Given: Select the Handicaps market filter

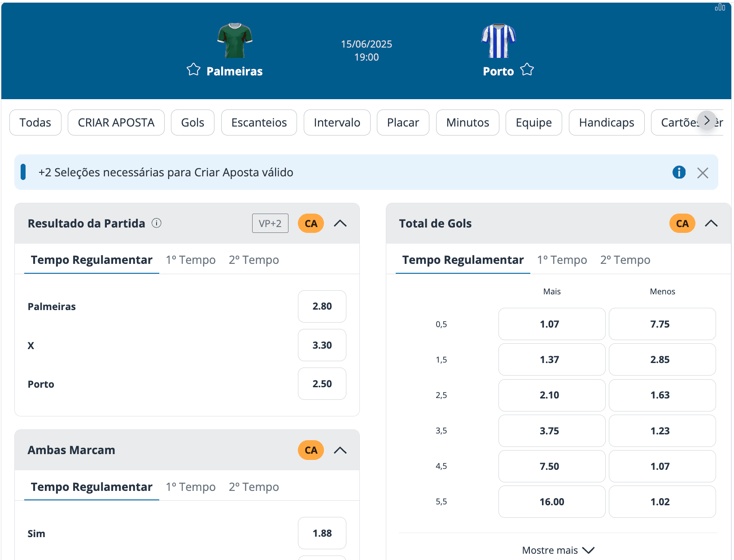Looking at the screenshot, I should 607,122.
